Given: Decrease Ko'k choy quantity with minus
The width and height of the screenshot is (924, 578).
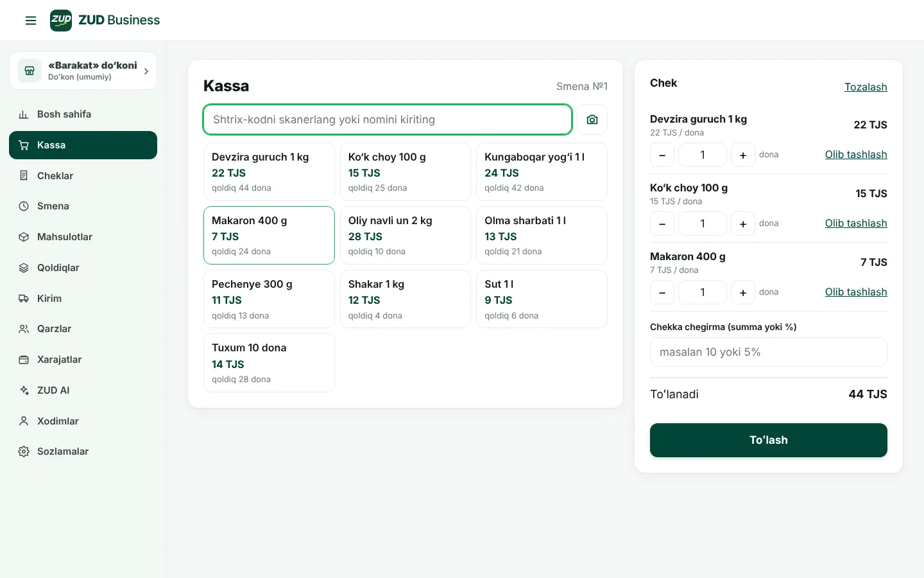Looking at the screenshot, I should 662,223.
